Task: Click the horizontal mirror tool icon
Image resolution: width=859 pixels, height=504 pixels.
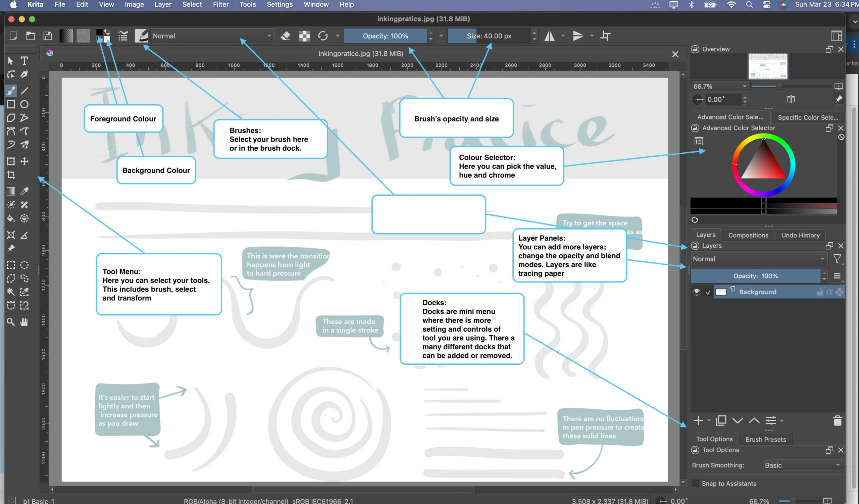Action: (x=549, y=36)
